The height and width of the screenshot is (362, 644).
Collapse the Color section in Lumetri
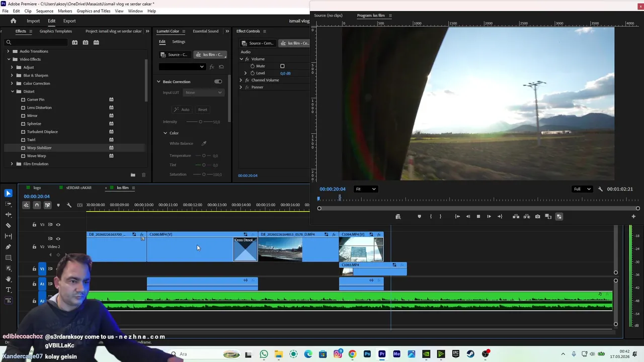tap(165, 133)
